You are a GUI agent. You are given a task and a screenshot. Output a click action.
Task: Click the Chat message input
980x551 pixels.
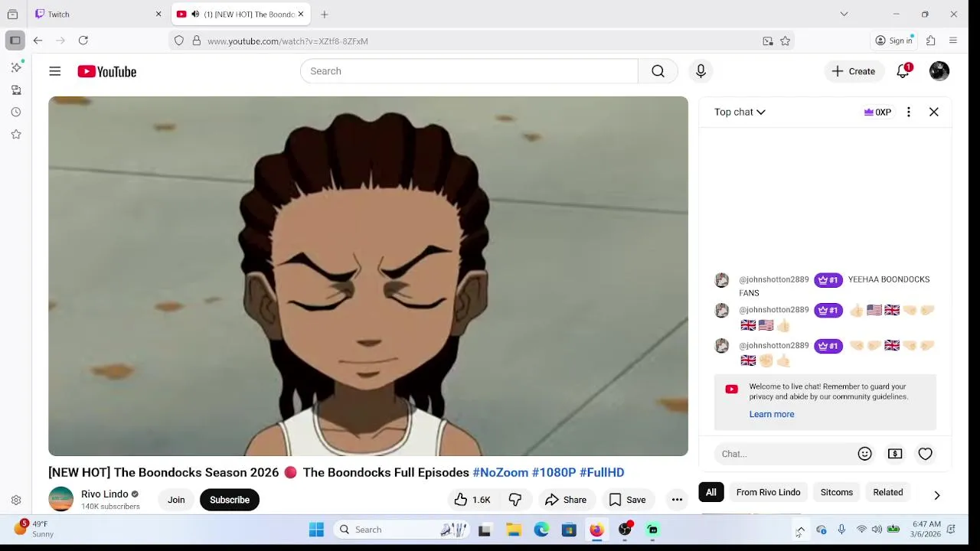click(x=784, y=454)
